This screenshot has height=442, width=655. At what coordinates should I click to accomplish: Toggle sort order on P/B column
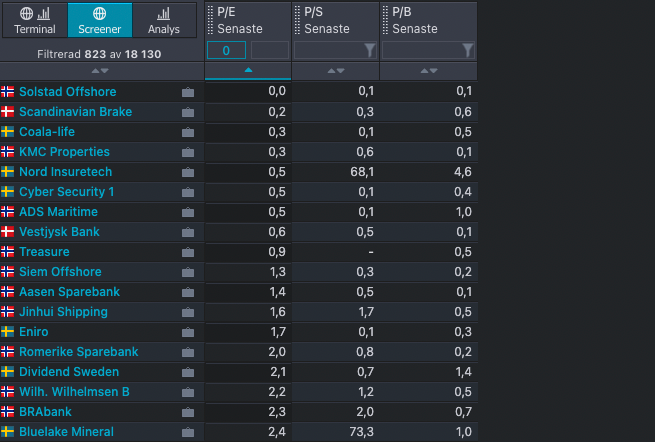(x=428, y=71)
